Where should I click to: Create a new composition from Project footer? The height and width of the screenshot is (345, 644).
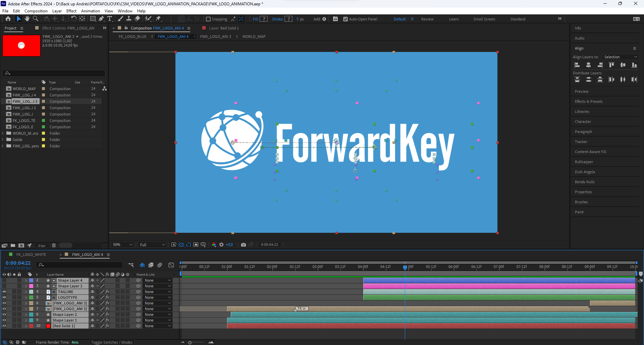click(21, 246)
